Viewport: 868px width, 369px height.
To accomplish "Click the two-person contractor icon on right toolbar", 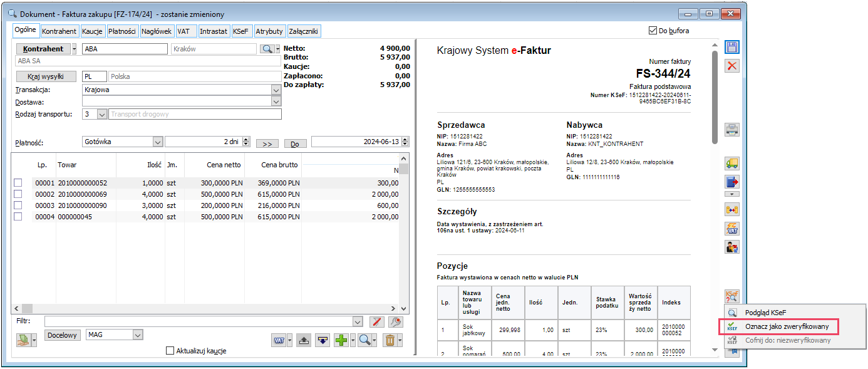I will point(731,247).
